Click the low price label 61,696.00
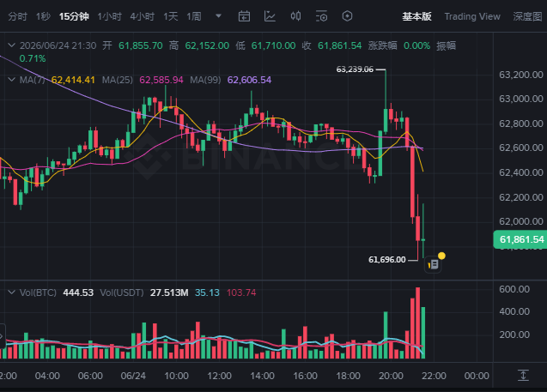 [x=387, y=260]
